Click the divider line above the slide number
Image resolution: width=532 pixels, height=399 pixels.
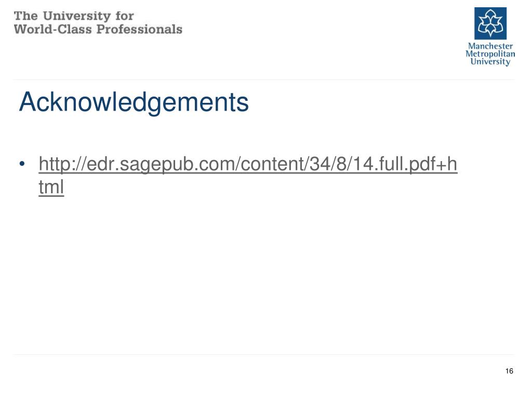264,354
